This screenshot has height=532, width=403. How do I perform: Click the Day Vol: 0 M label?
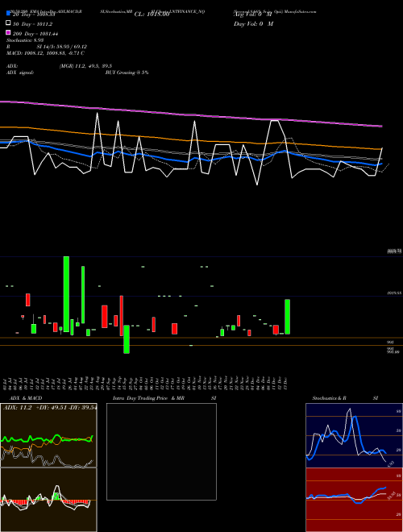click(x=253, y=24)
